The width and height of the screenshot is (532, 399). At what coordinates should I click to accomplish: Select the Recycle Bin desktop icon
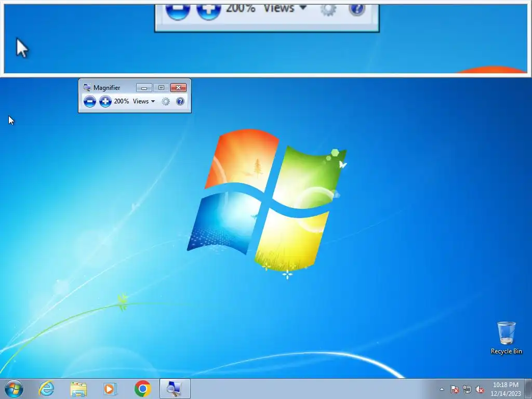click(506, 338)
